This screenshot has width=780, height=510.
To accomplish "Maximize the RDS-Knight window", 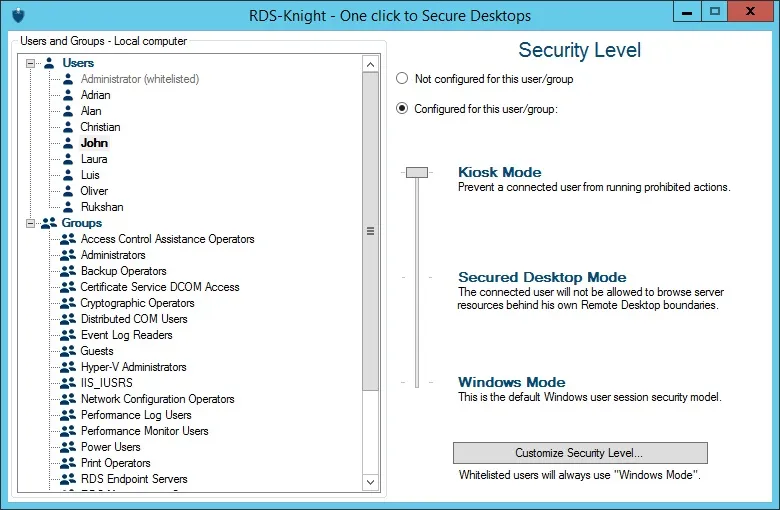I will [x=714, y=11].
